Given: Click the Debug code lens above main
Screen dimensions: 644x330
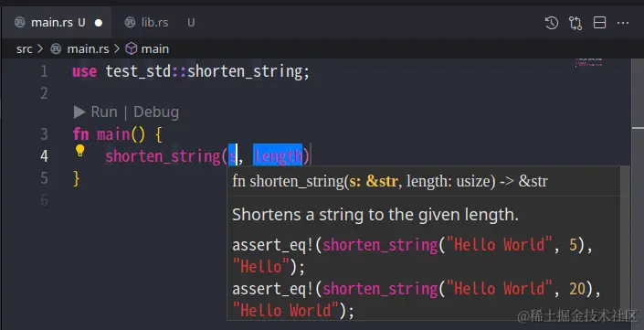Looking at the screenshot, I should [156, 112].
